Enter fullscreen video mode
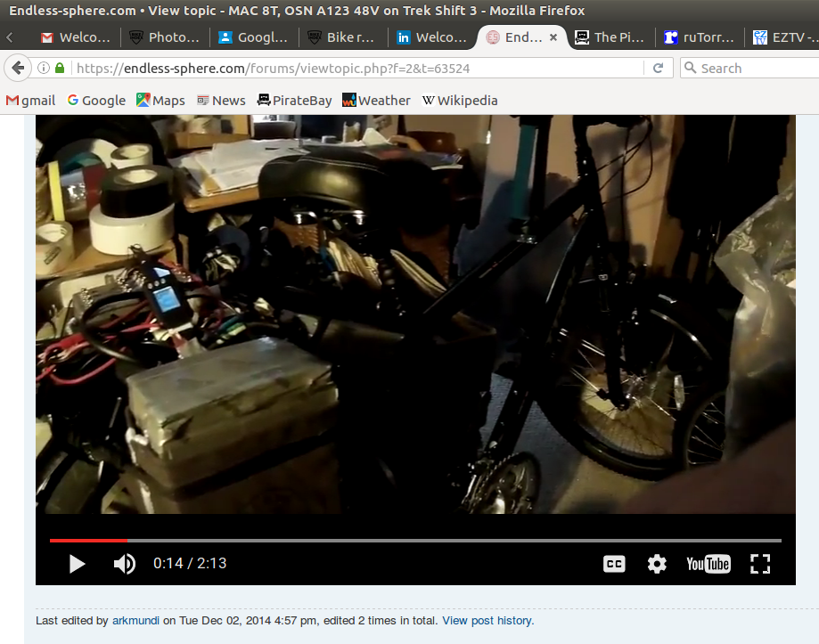 (x=759, y=564)
